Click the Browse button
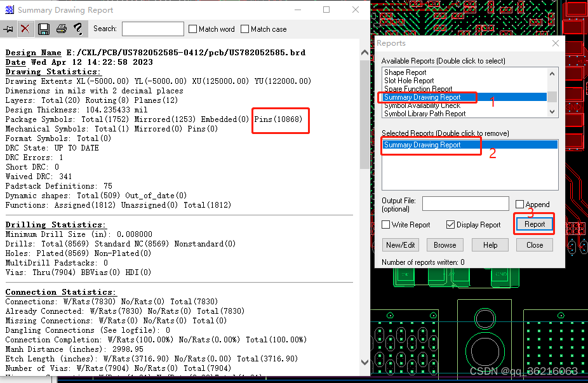 [x=444, y=245]
